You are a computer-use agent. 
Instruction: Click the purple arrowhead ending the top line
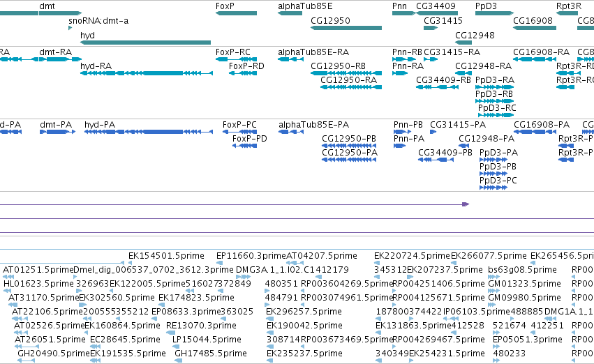click(466, 204)
